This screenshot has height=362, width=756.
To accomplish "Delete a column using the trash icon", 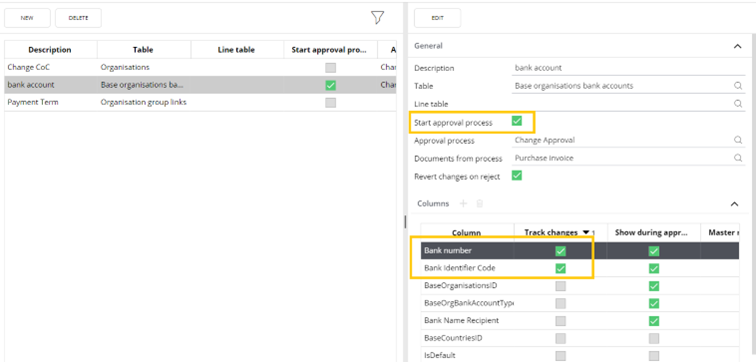I will (x=479, y=203).
